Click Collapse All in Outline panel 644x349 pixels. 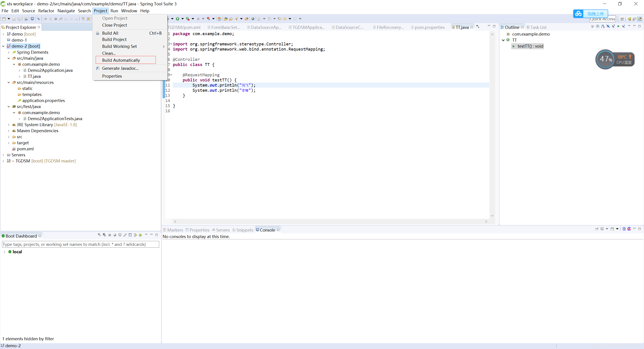[597, 26]
